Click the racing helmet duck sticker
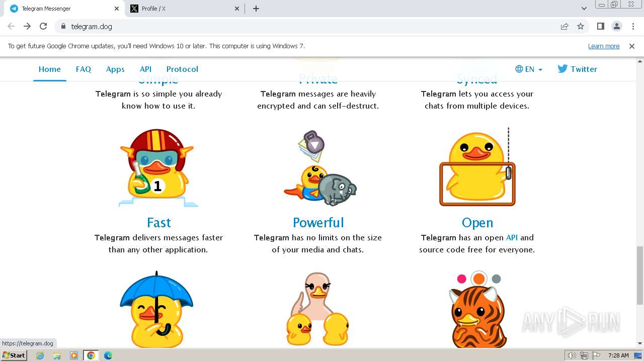644x362 pixels. tap(158, 167)
